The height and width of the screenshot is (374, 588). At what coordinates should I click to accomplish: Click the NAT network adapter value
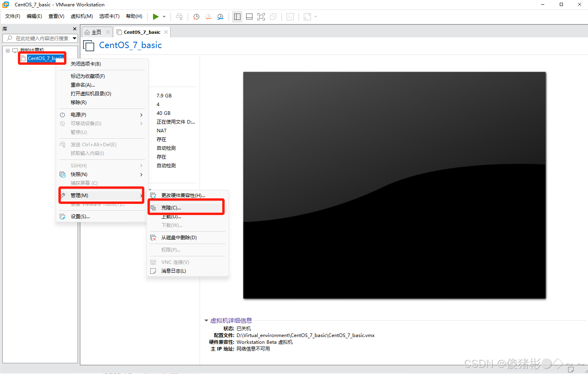[x=161, y=131]
